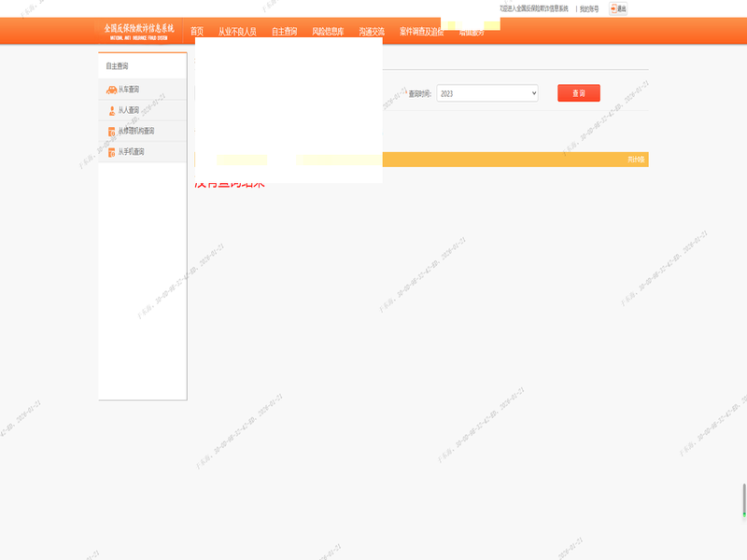This screenshot has height=560, width=747.
Task: Select the 自主查询 navigation tab
Action: click(x=284, y=32)
